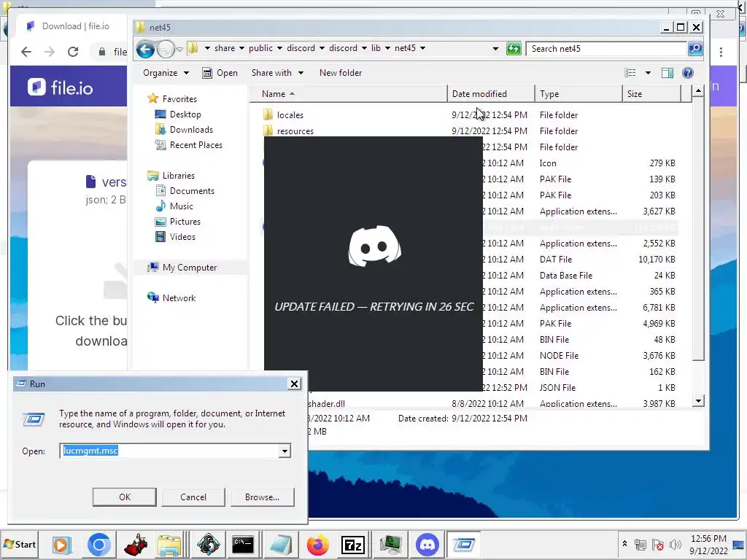747x560 pixels.
Task: Sort files by Type column
Action: [578, 94]
